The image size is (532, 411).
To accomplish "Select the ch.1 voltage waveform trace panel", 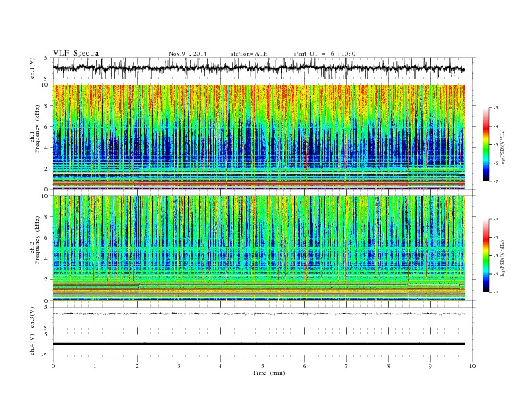I will [264, 68].
